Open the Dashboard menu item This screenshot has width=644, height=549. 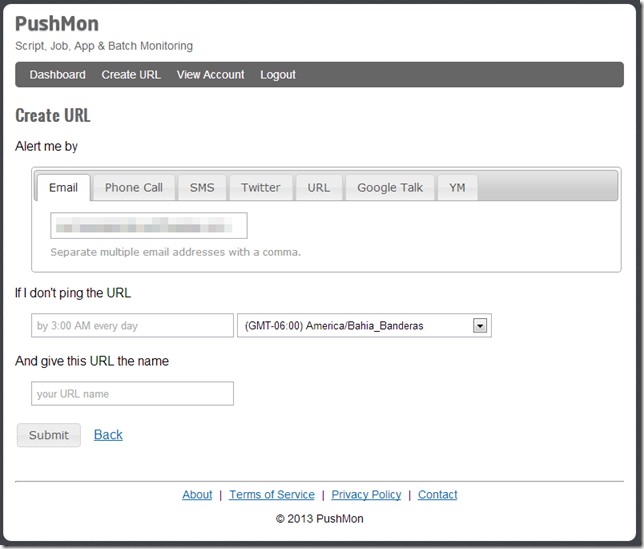pos(58,75)
